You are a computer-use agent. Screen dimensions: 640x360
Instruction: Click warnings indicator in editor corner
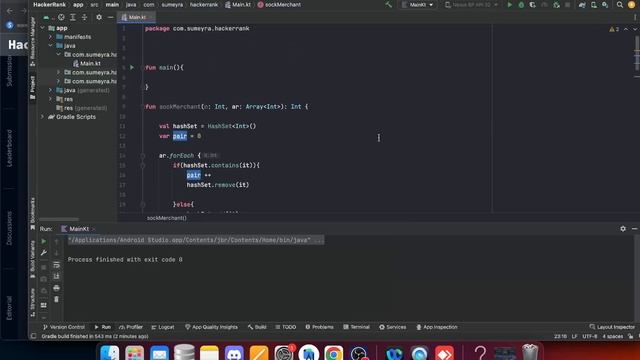coord(614,29)
